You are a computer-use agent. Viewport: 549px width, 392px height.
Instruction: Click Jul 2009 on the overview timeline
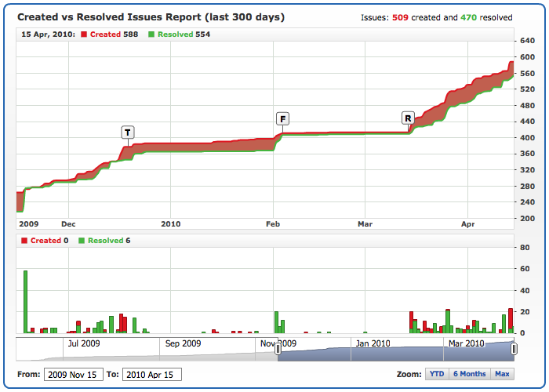click(x=84, y=343)
